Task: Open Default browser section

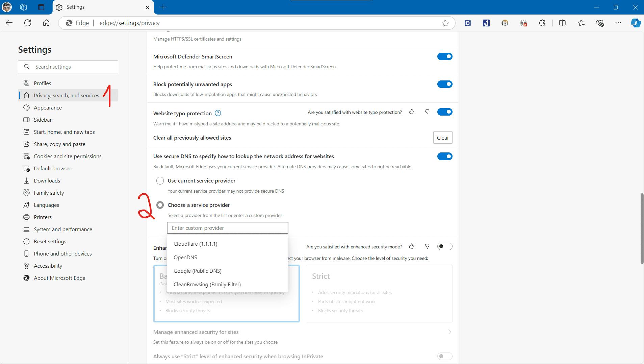Action: 68,168
